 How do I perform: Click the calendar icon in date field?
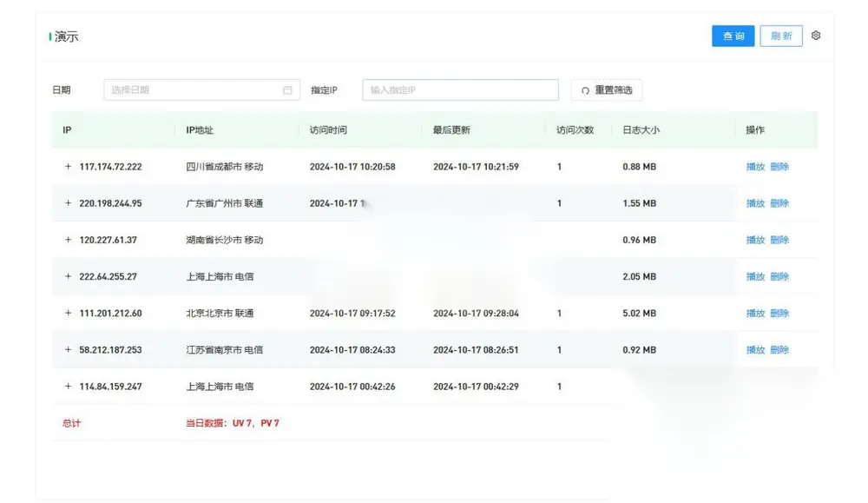pyautogui.click(x=287, y=89)
